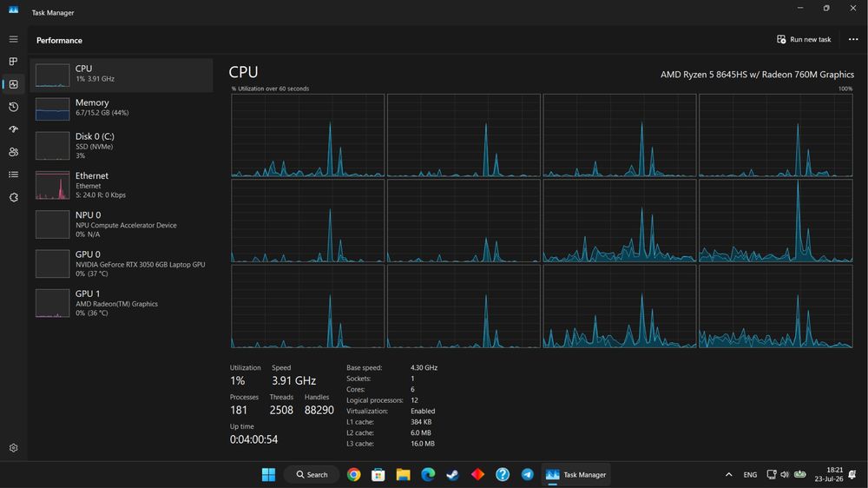The image size is (868, 488).
Task: Click the taskbar Search box
Action: [312, 475]
